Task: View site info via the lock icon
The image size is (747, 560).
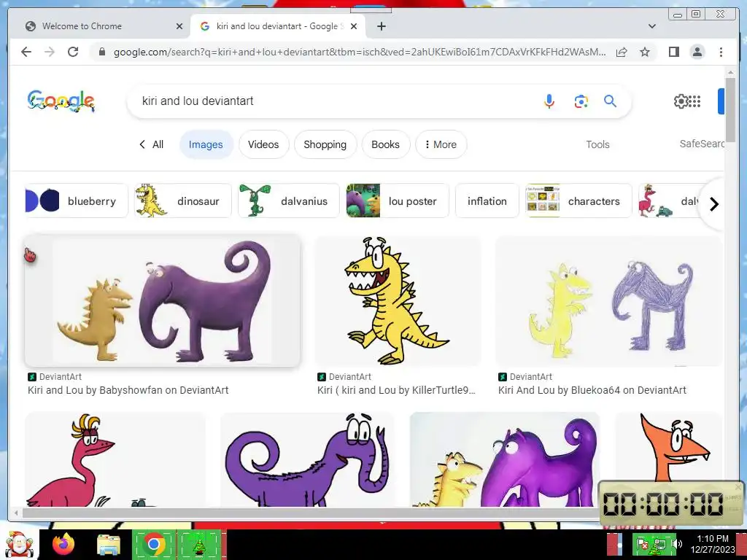Action: pyautogui.click(x=101, y=52)
